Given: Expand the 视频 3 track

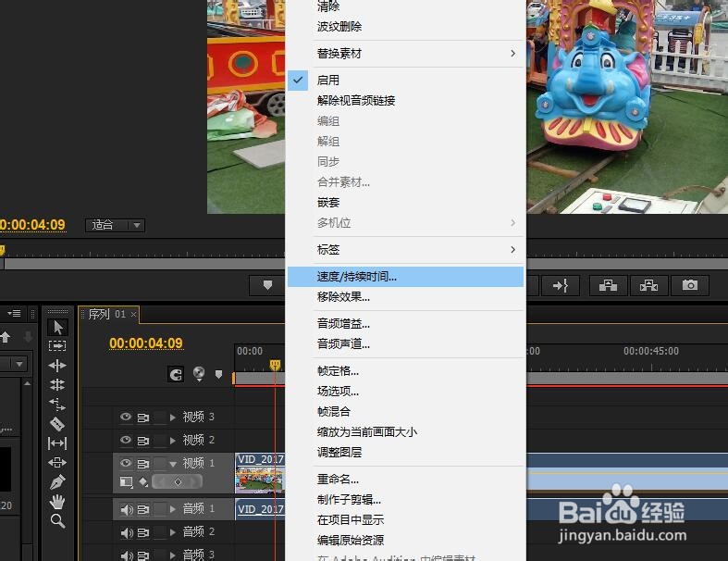Looking at the screenshot, I should click(x=173, y=418).
